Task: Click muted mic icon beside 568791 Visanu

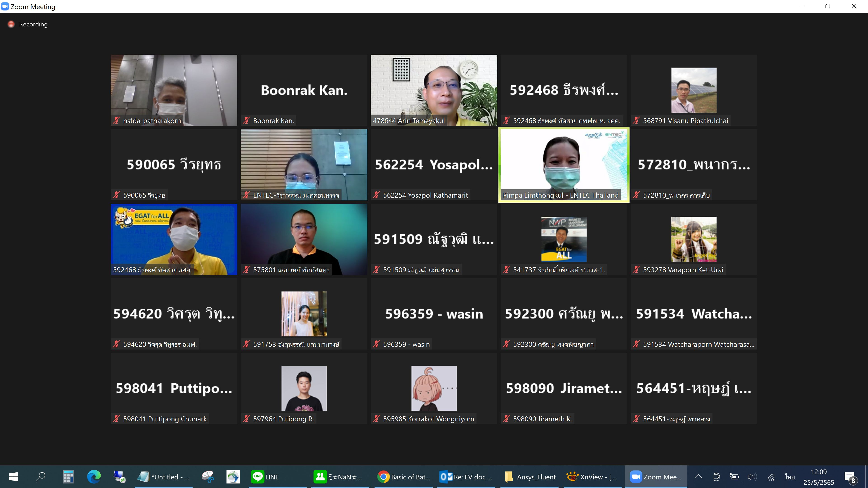Action: tap(636, 120)
